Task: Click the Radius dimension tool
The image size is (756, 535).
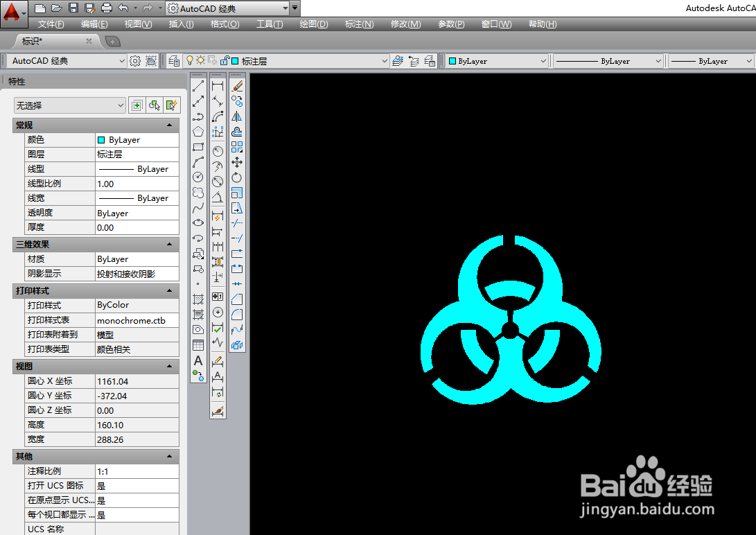Action: tap(218, 151)
